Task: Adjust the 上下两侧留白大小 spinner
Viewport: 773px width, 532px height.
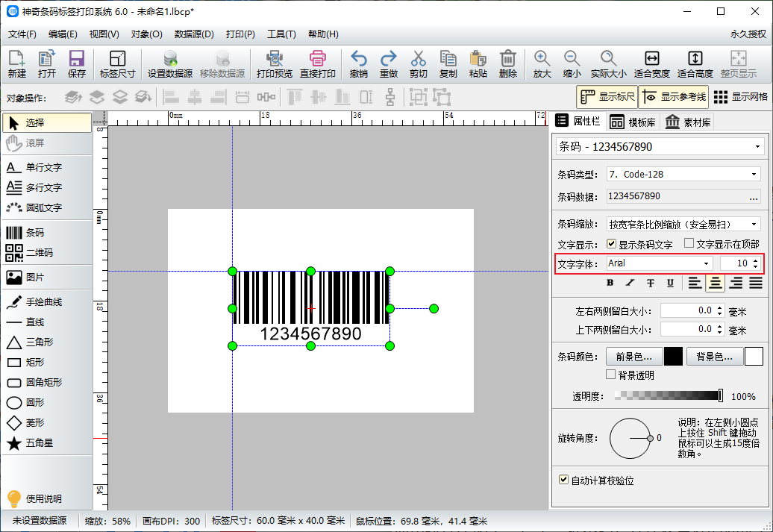Action: coord(720,329)
